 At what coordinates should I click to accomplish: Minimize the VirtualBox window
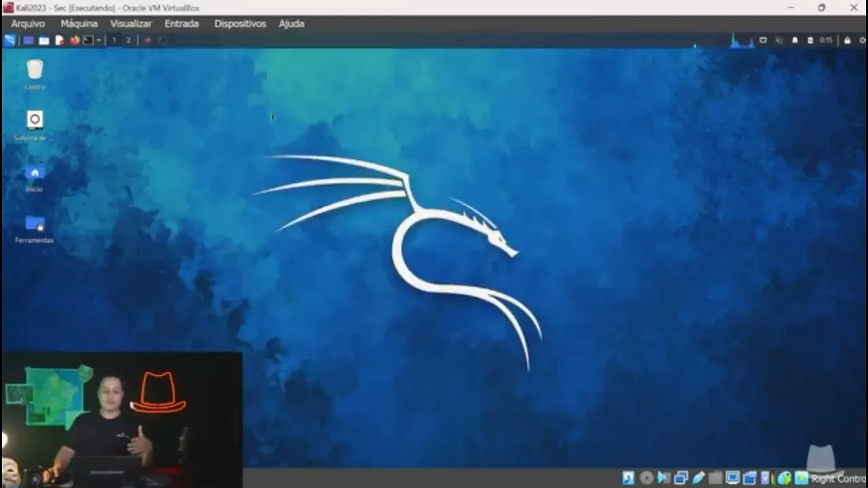pos(791,7)
